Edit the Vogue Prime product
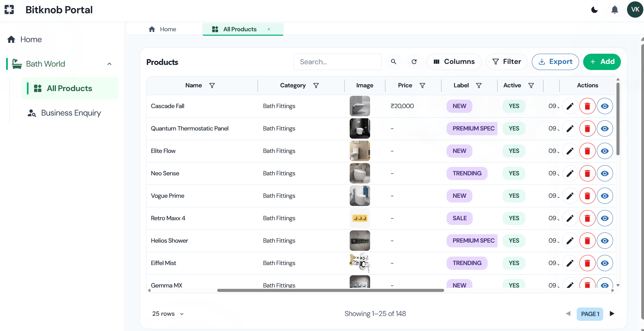Image resolution: width=644 pixels, height=331 pixels. 570,196
